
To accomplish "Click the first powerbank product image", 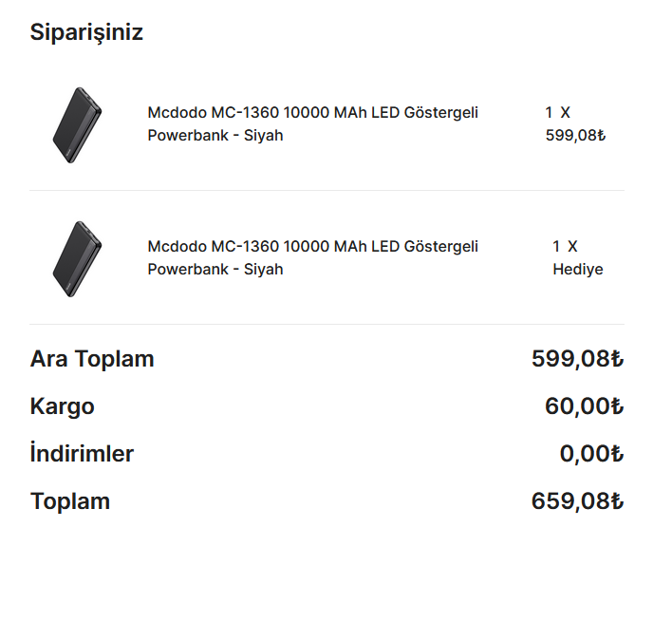I will [77, 124].
